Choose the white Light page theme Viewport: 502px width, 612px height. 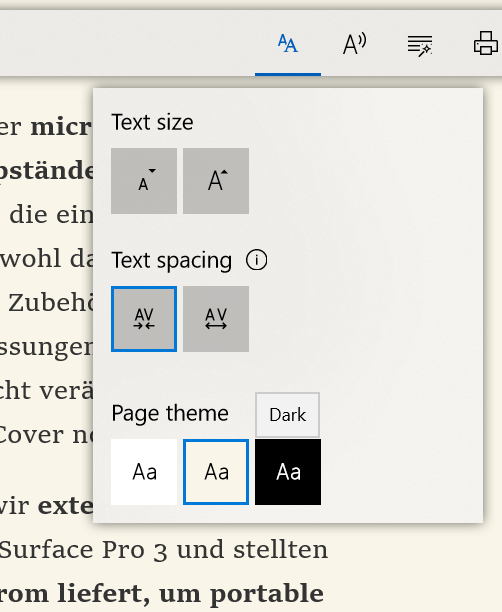click(144, 472)
